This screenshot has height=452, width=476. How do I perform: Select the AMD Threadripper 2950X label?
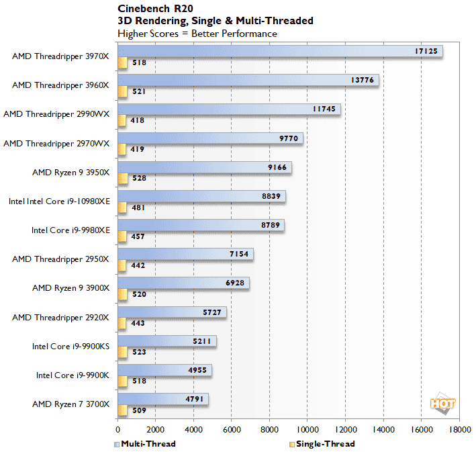60,259
